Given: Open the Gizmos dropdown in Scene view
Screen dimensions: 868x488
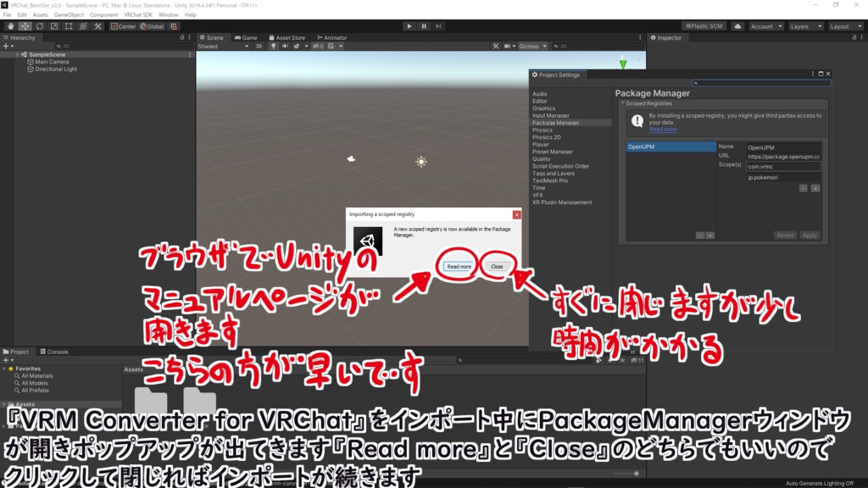Looking at the screenshot, I should point(532,47).
